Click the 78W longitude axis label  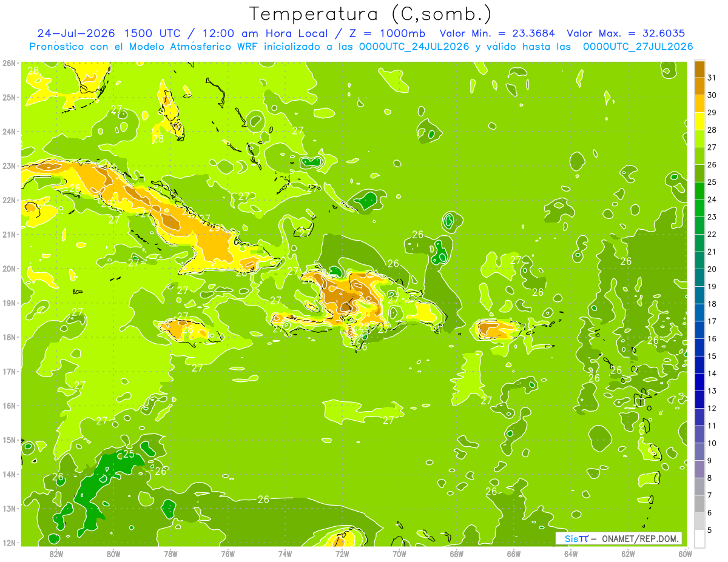click(170, 554)
